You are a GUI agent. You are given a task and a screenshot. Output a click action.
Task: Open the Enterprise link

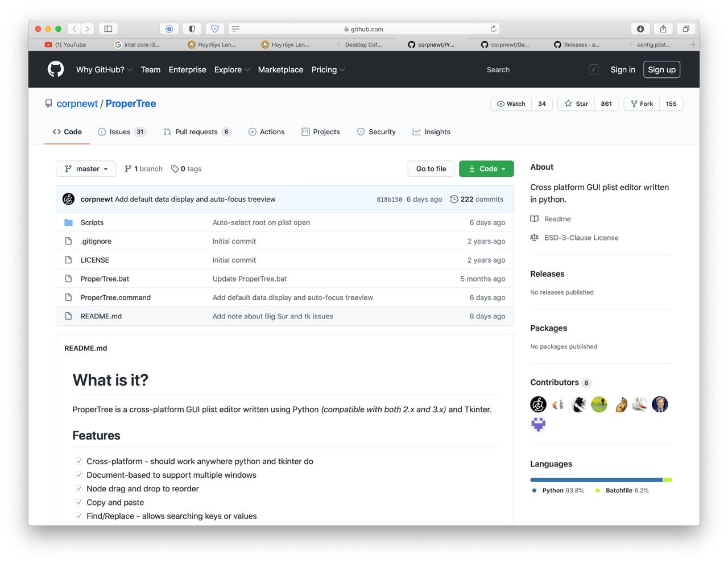[187, 69]
